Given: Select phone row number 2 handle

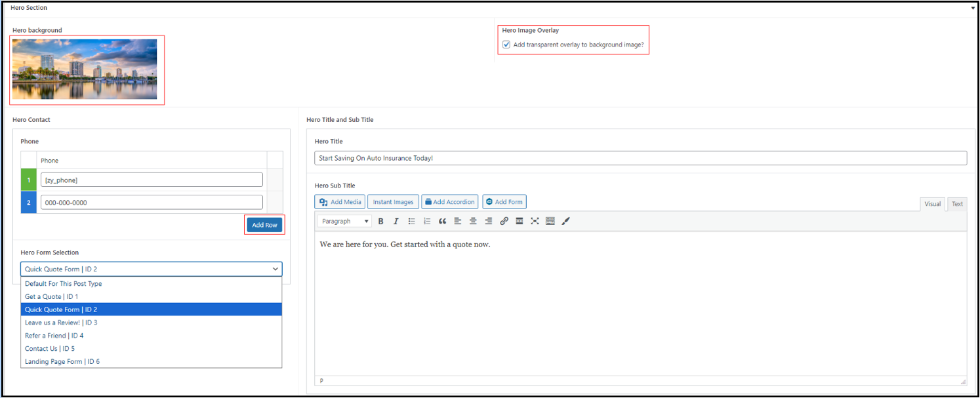Looking at the screenshot, I should pos(29,202).
